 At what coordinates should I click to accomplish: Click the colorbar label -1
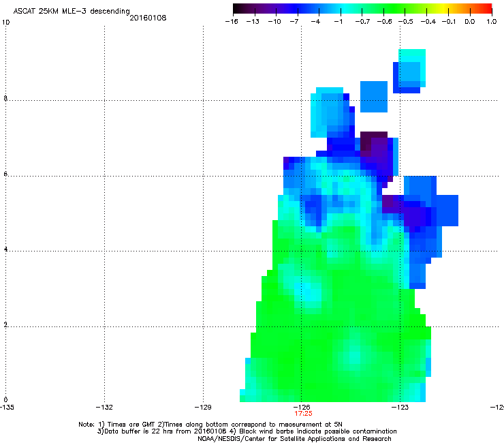click(338, 22)
